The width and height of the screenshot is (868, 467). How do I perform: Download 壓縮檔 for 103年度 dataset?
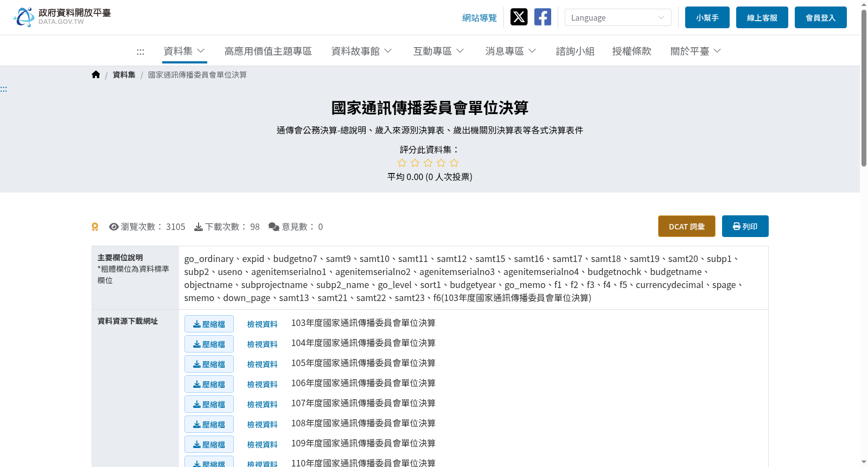209,324
